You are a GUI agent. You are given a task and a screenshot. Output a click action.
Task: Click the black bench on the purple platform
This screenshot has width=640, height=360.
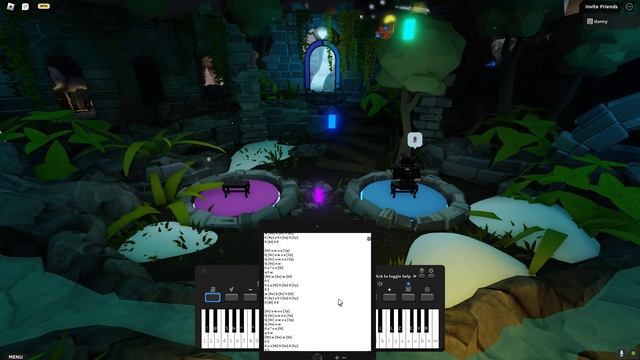[x=236, y=189]
